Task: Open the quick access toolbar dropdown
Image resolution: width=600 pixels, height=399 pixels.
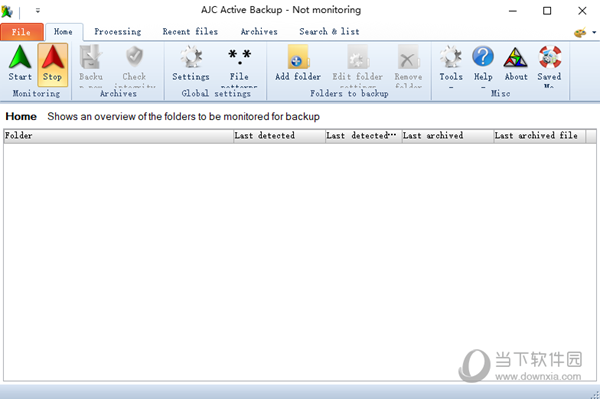Action: [38, 11]
